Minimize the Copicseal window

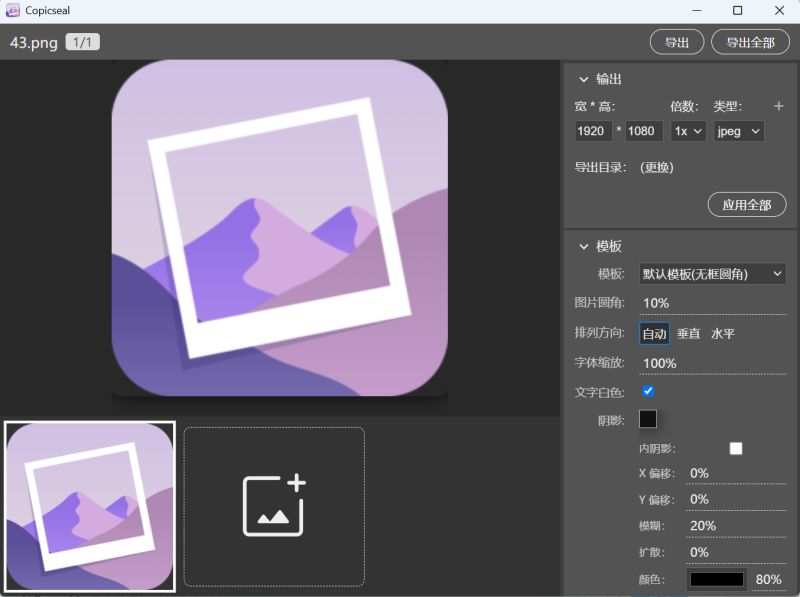[696, 10]
